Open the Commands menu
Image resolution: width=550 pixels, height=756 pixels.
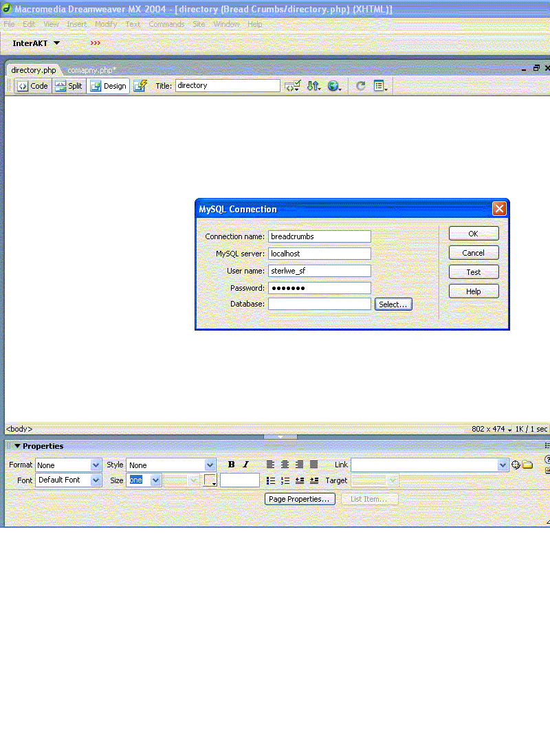pos(166,24)
